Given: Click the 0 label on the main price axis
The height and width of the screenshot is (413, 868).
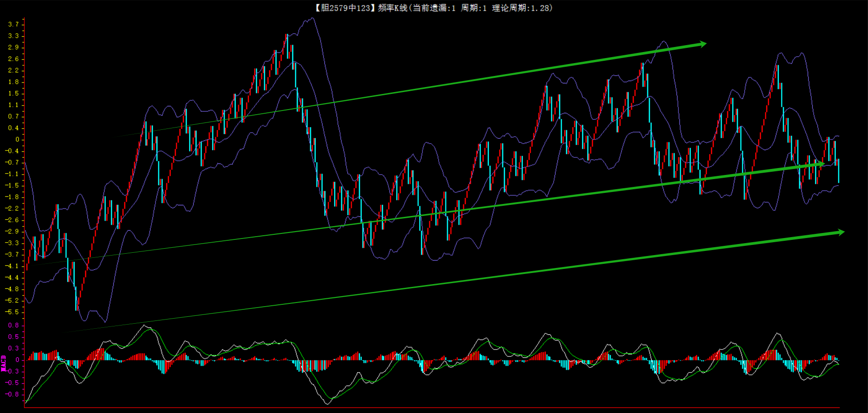Looking at the screenshot, I should 17,140.
